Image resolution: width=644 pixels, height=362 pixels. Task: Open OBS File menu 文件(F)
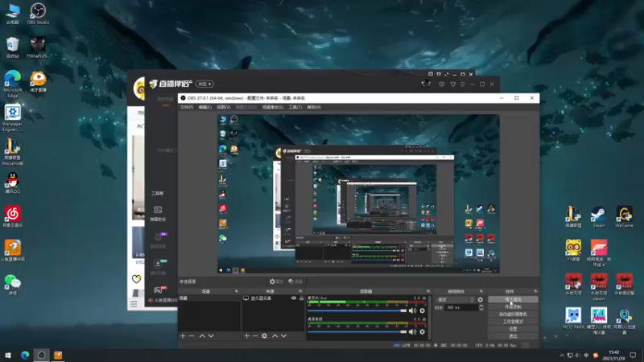tap(187, 107)
